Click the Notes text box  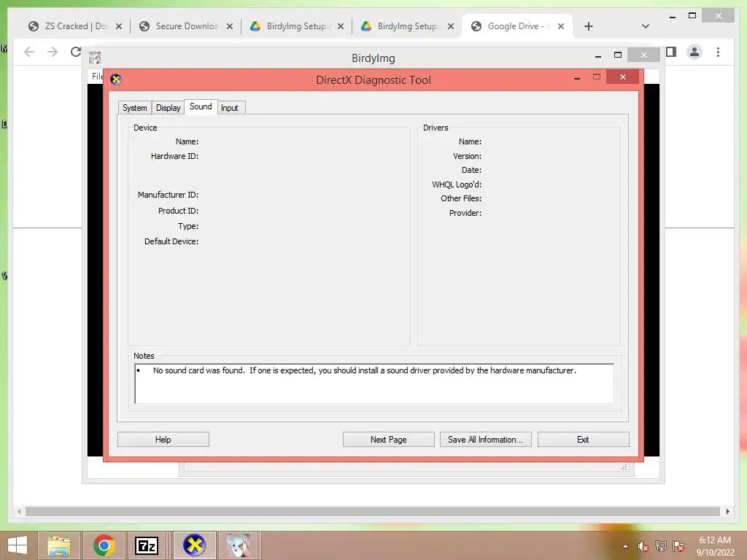tap(374, 384)
